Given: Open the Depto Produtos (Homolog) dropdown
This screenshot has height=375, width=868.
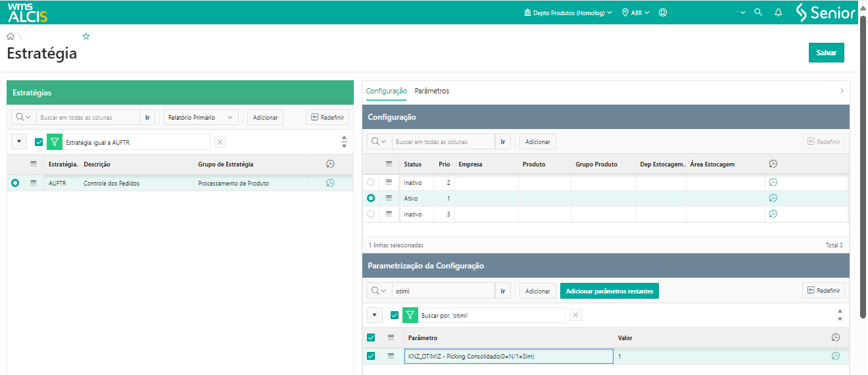Looking at the screenshot, I should (x=568, y=12).
